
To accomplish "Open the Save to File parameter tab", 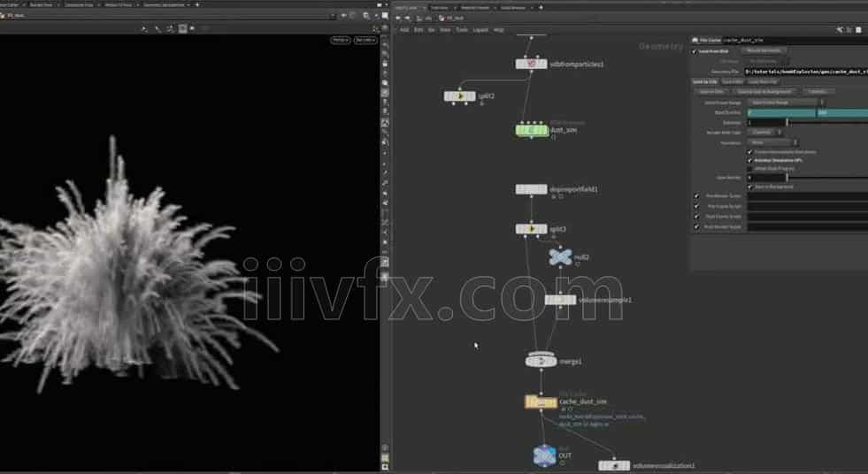I will click(x=704, y=82).
